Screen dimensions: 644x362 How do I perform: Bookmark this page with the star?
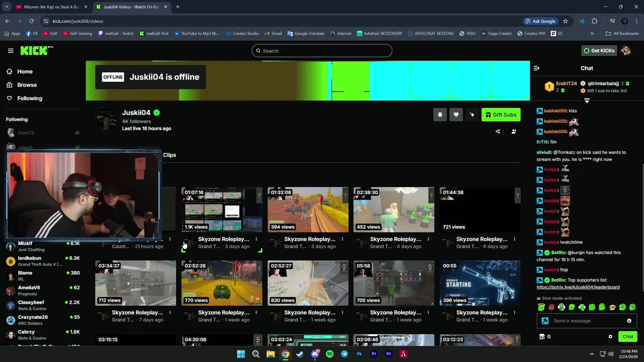tap(566, 21)
